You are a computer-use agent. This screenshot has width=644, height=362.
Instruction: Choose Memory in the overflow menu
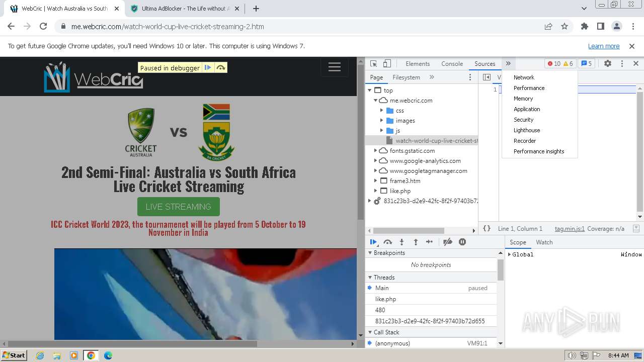(x=523, y=99)
